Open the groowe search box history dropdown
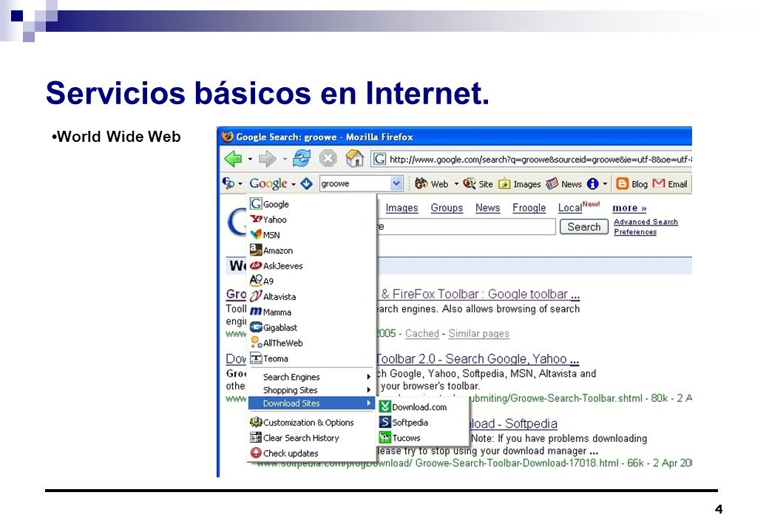769x532 pixels. click(397, 184)
